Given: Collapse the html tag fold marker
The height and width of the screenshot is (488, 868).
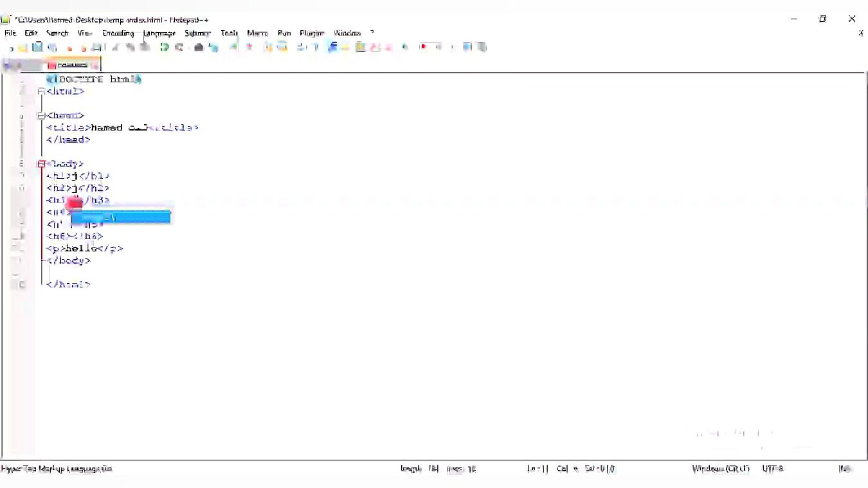Looking at the screenshot, I should coord(41,91).
